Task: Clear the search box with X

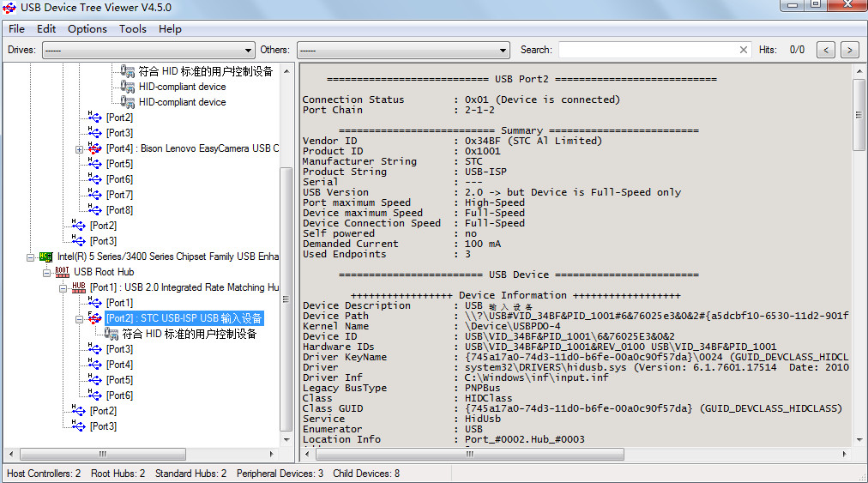Action: point(744,50)
